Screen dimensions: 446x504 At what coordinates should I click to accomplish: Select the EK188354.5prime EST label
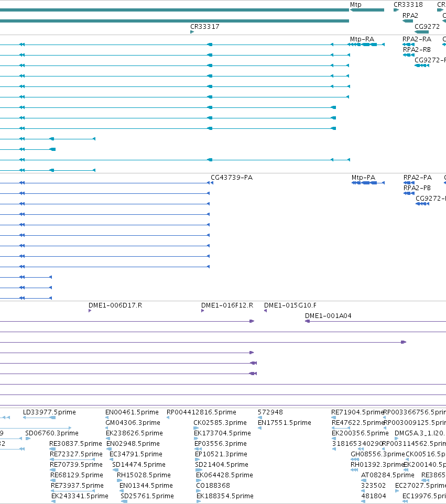(x=225, y=496)
